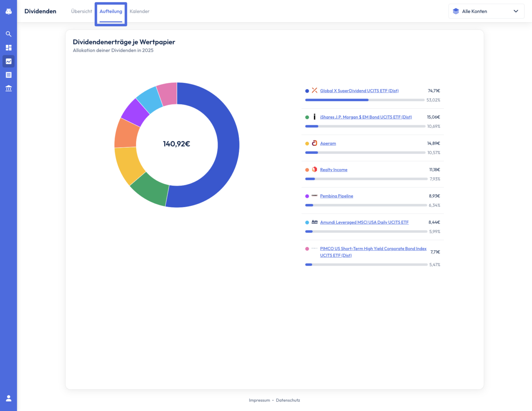Open the user profile icon
This screenshot has width=532, height=411.
[8, 398]
